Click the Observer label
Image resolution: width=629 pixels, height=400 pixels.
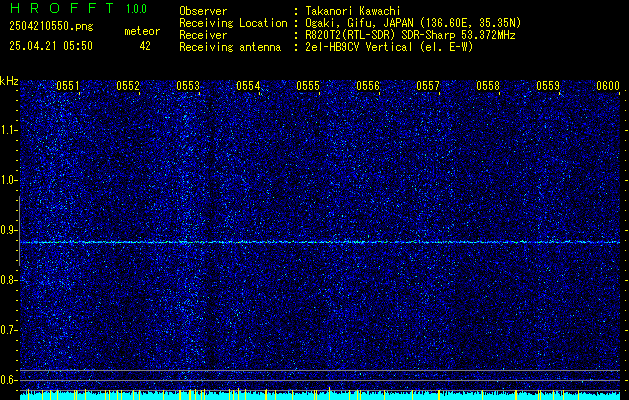pos(203,11)
